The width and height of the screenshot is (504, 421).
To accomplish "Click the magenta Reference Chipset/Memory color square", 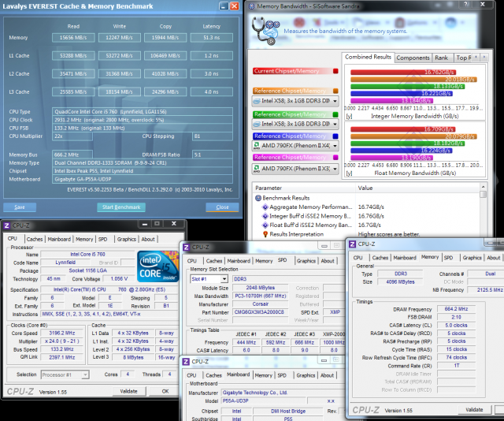I will pos(335,158).
